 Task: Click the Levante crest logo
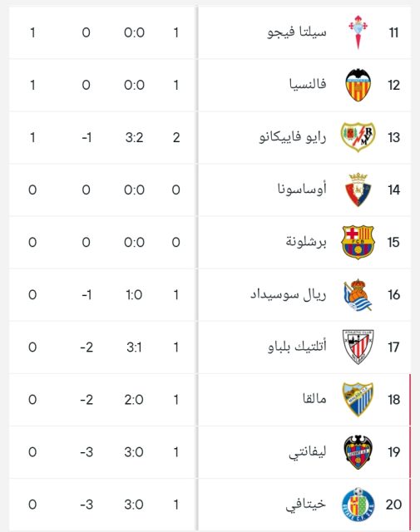[x=358, y=452]
